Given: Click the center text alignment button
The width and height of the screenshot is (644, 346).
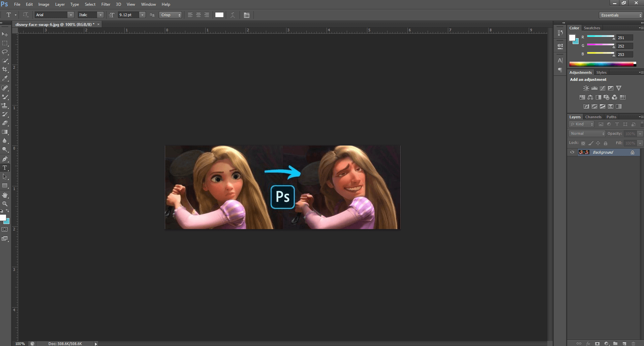Looking at the screenshot, I should coord(198,15).
